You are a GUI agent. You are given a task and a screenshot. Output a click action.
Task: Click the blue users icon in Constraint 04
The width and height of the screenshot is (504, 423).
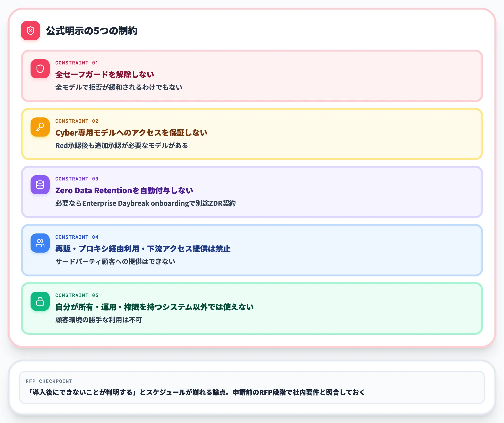pyautogui.click(x=40, y=243)
